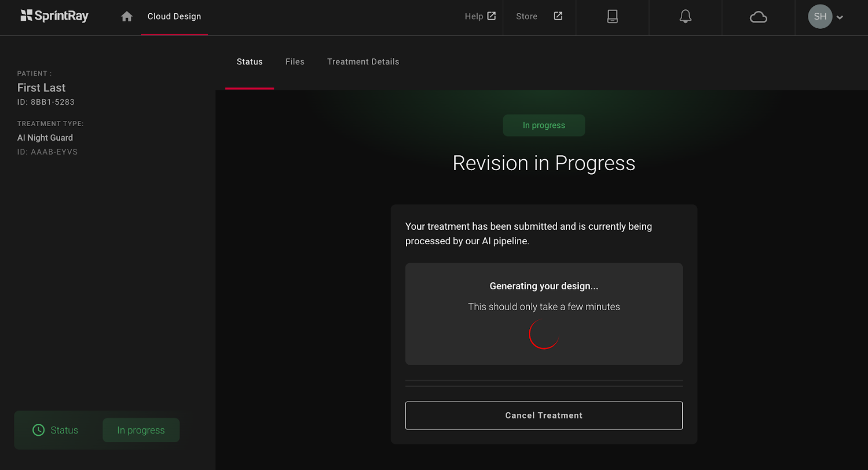The image size is (868, 470).
Task: Open the user avatar dropdown
Action: [819, 17]
